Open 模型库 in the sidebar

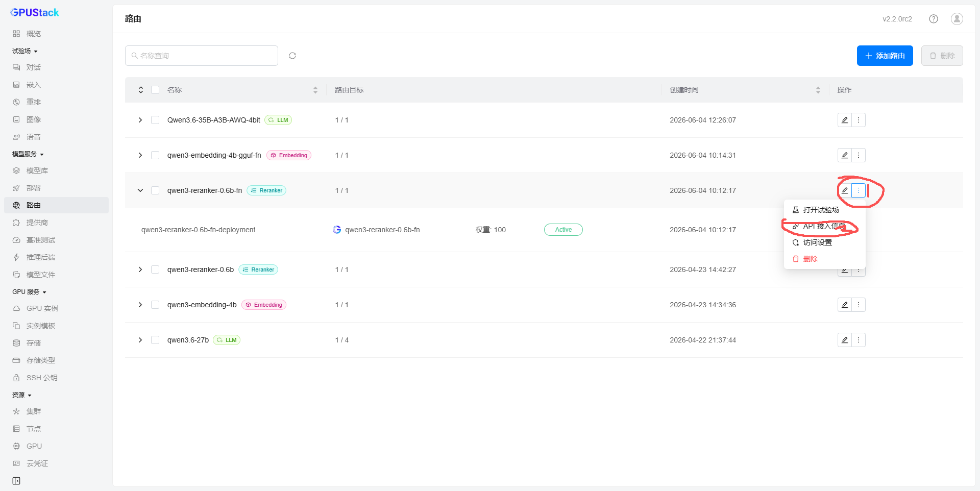(x=56, y=170)
